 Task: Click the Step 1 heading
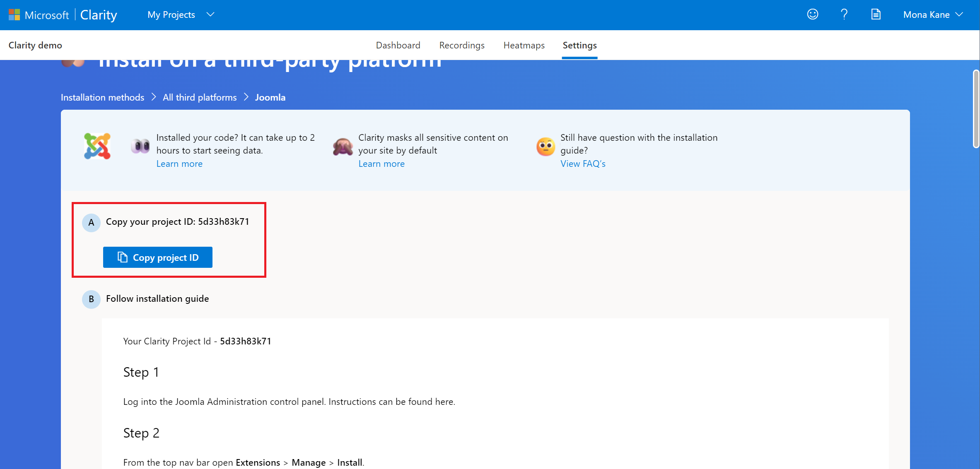[x=141, y=372]
